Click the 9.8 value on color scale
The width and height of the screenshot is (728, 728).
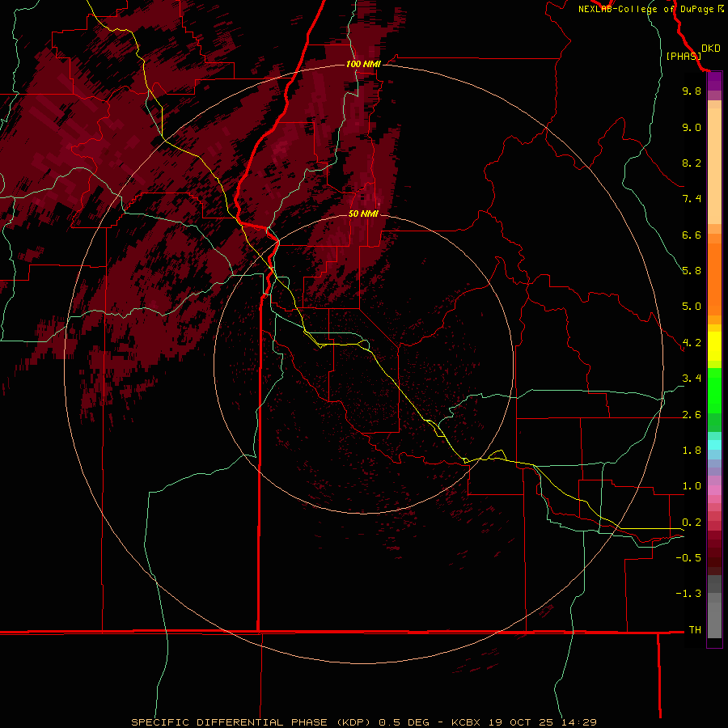pyautogui.click(x=692, y=91)
